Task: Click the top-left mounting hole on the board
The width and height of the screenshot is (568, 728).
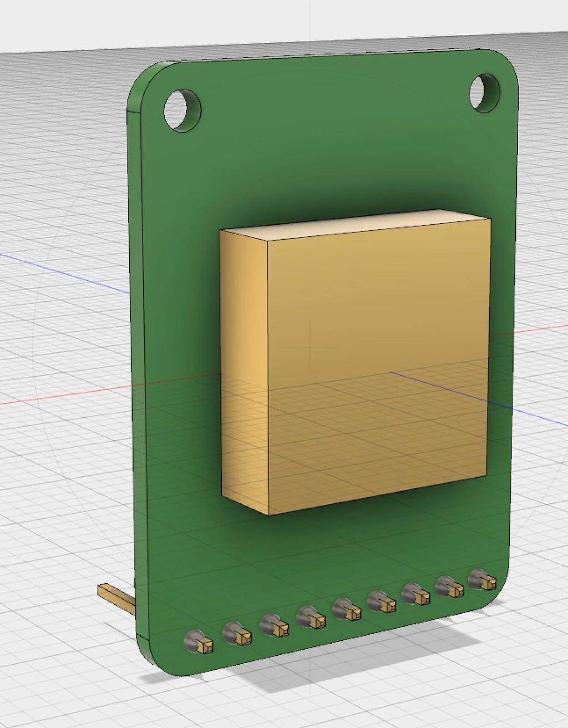Action: (182, 110)
